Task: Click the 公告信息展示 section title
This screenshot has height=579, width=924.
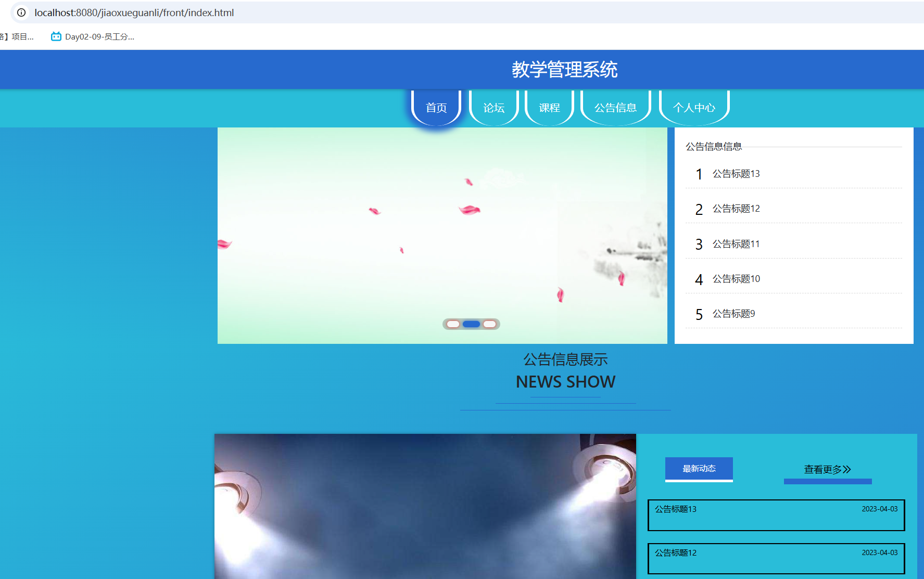Action: (565, 359)
